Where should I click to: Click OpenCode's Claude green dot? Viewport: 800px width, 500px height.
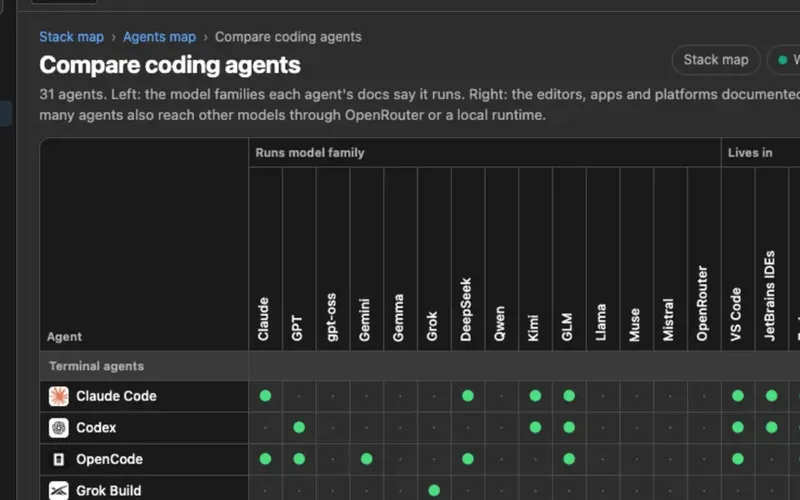[265, 459]
